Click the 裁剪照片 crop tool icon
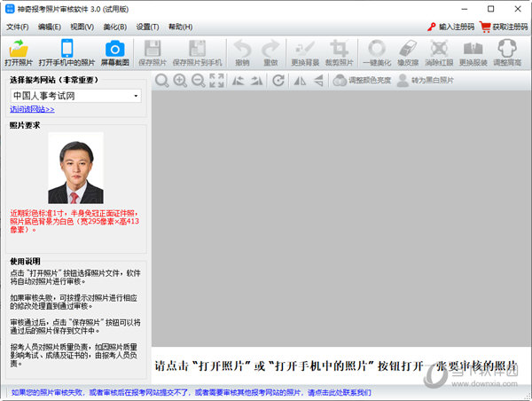The width and height of the screenshot is (532, 401). click(x=338, y=49)
